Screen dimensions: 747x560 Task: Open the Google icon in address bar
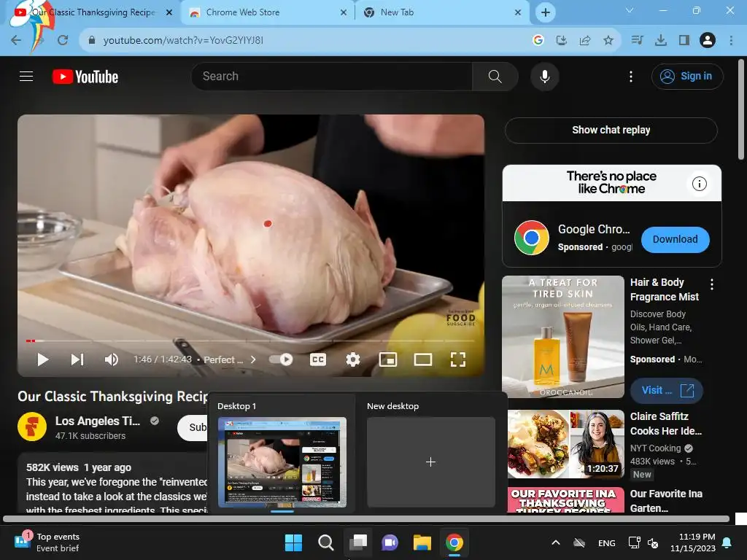pyautogui.click(x=538, y=40)
